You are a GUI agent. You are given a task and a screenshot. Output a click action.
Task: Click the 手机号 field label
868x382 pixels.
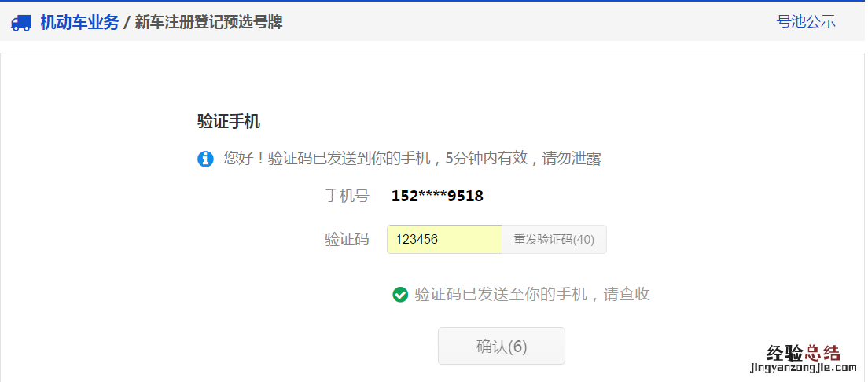[x=347, y=196]
